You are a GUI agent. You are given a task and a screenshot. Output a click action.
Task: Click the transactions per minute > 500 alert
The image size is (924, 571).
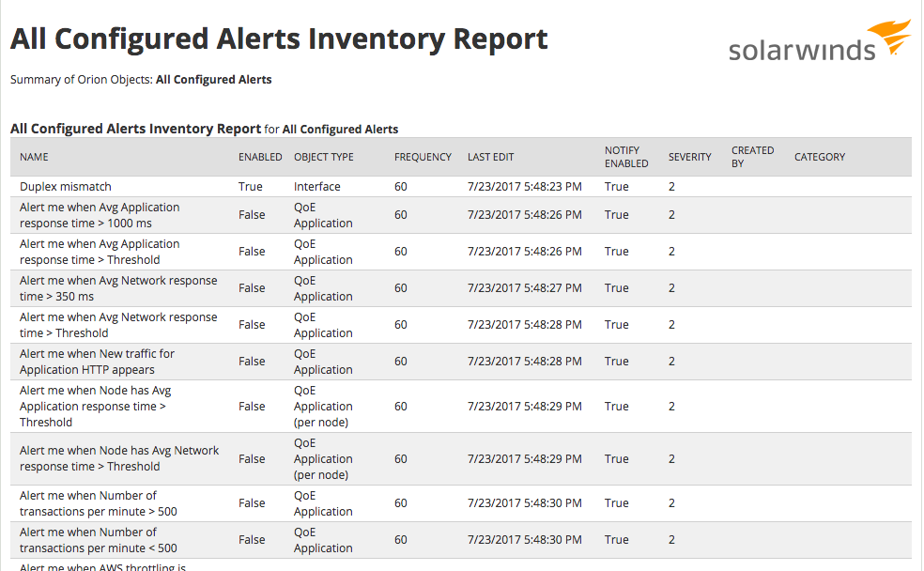pyautogui.click(x=98, y=503)
